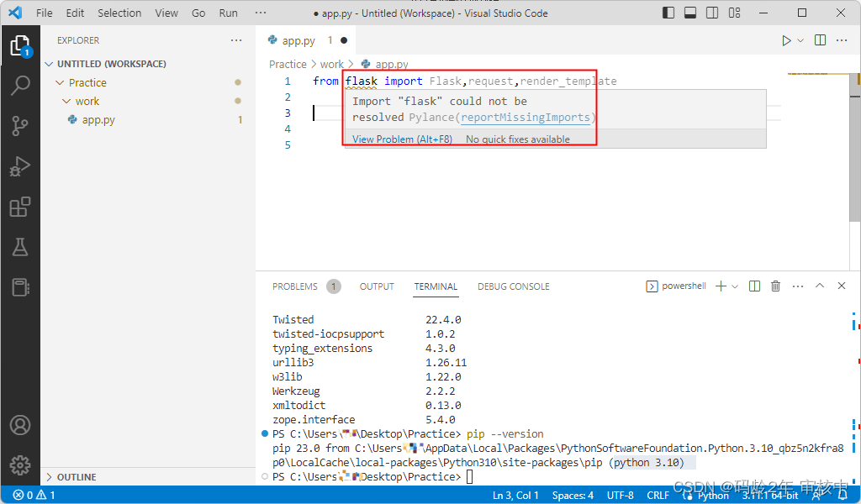
Task: Open the Run menu
Action: (229, 13)
